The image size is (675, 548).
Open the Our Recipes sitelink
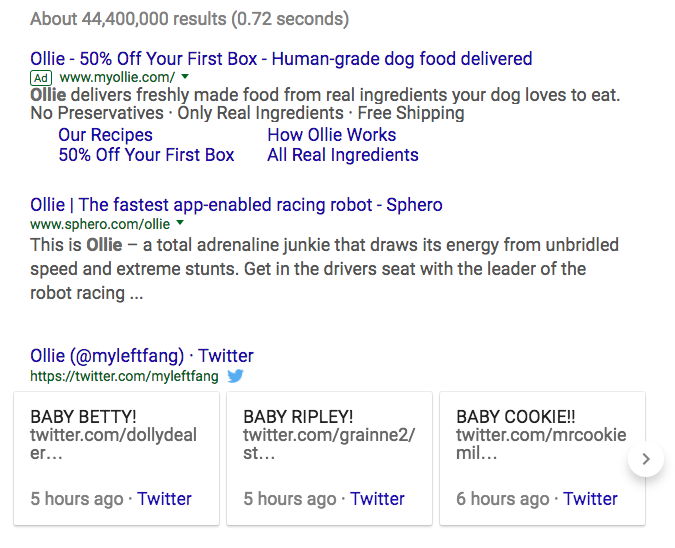coord(105,135)
